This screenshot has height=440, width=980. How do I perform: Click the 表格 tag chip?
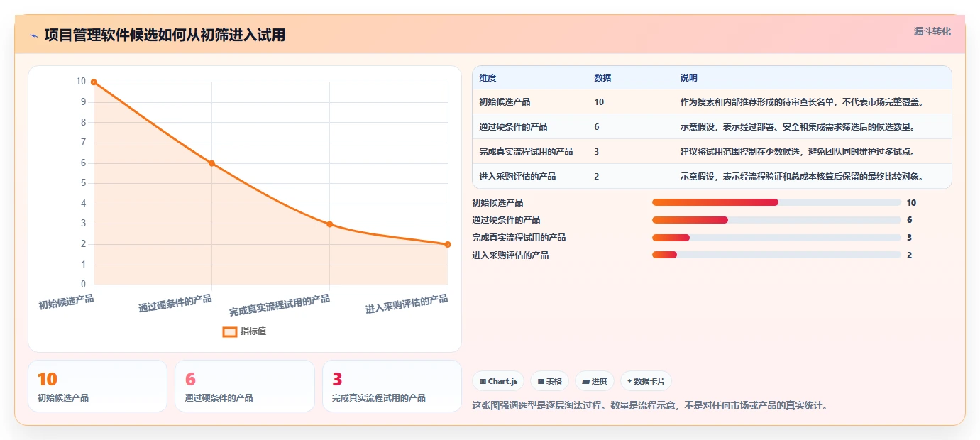(550, 381)
